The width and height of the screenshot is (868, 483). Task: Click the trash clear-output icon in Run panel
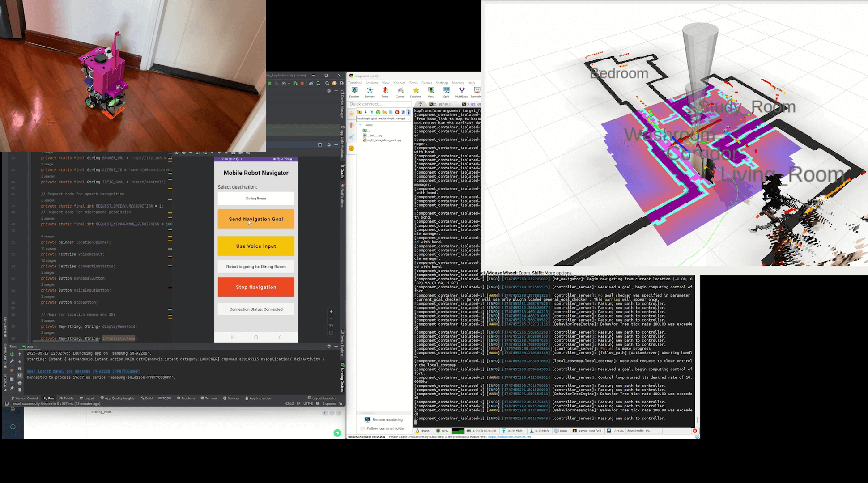(x=20, y=390)
